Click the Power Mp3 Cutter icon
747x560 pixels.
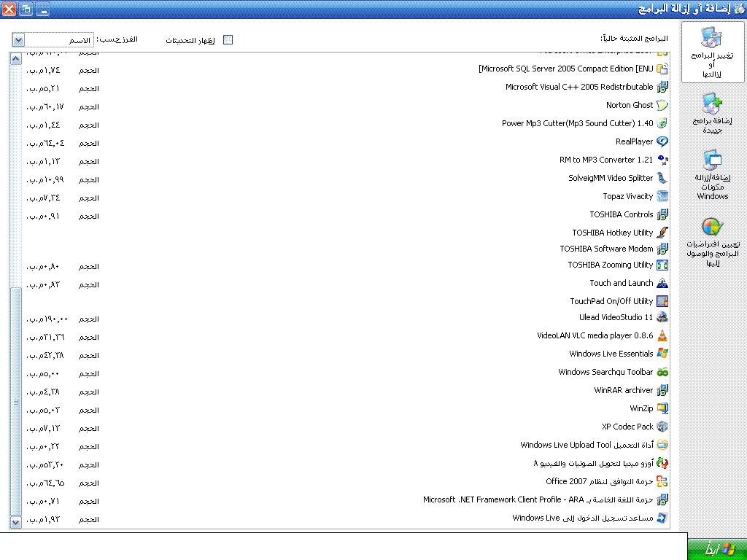coord(662,123)
